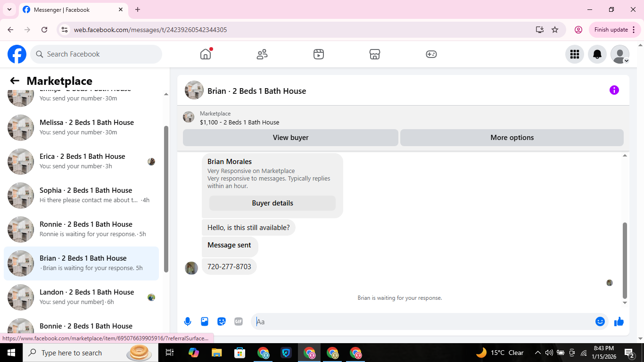Click the address bar URL
The width and height of the screenshot is (644, 362).
[x=150, y=30]
